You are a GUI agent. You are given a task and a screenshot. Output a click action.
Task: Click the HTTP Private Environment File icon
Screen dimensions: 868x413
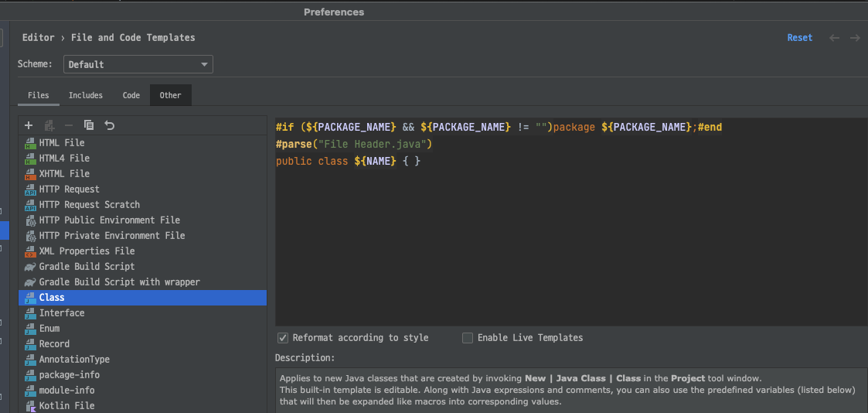coord(30,236)
